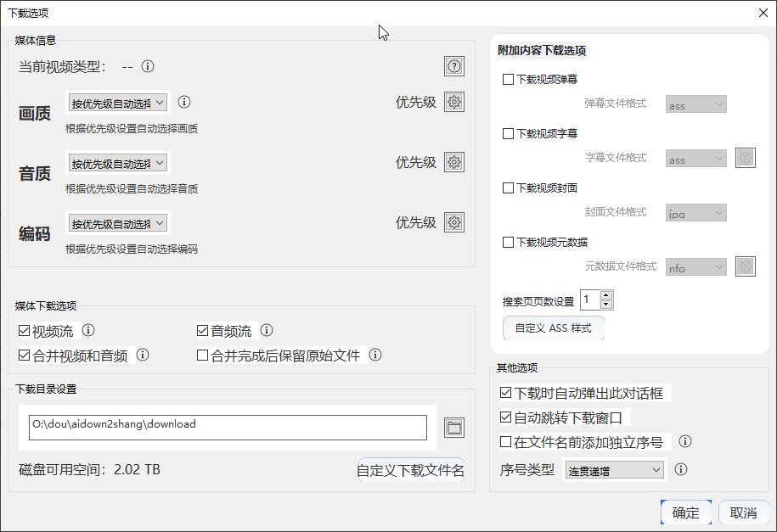Open folder browser for download directory

[453, 427]
